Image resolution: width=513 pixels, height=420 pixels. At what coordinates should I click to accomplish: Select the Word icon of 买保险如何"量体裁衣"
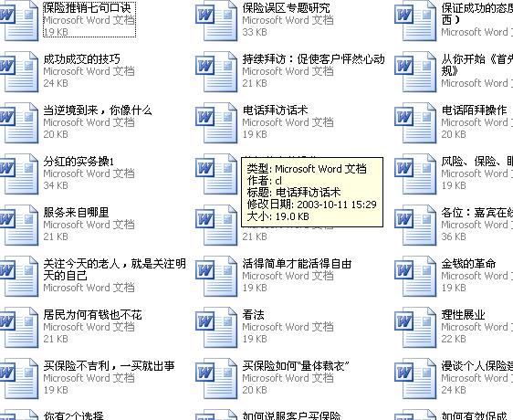point(216,378)
